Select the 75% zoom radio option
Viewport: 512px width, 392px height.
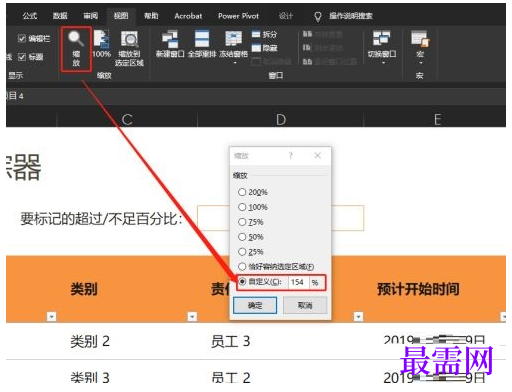click(242, 222)
